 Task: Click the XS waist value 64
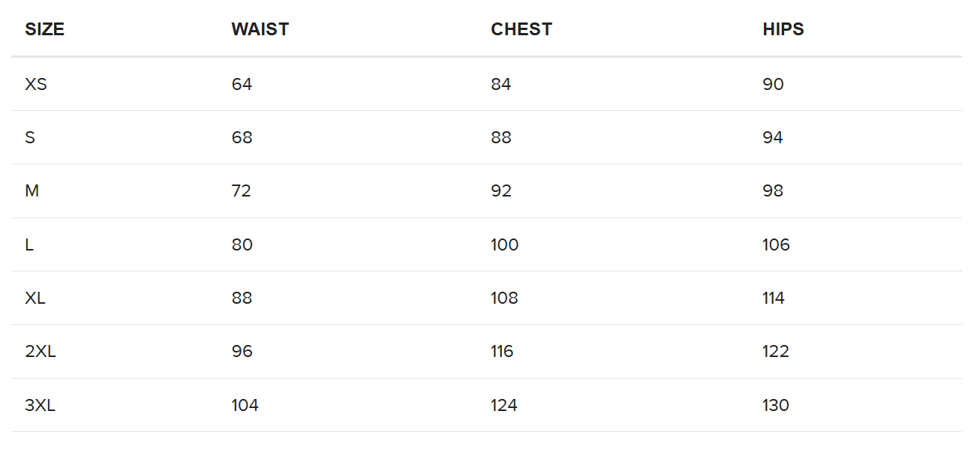click(x=242, y=84)
